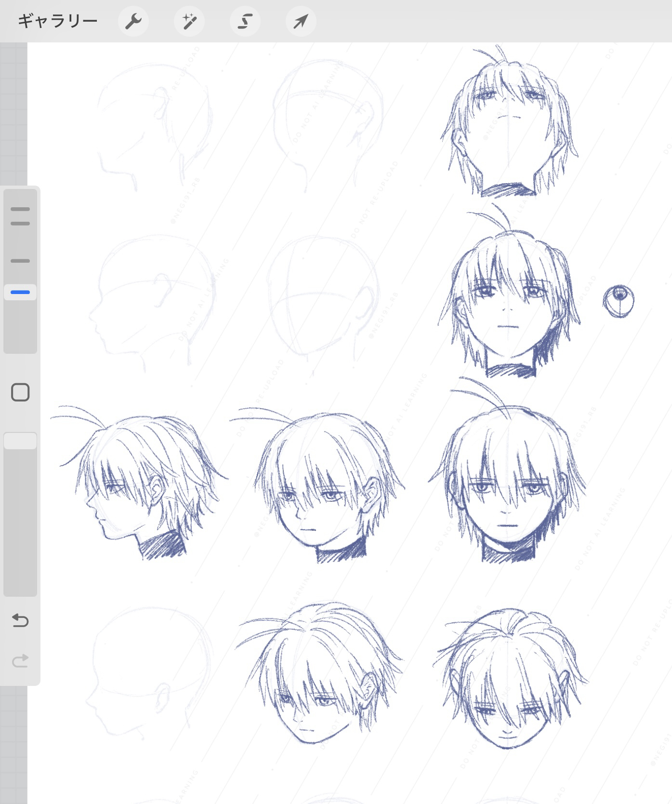This screenshot has width=672, height=804.
Task: Open the Actions wrench menu
Action: (133, 21)
